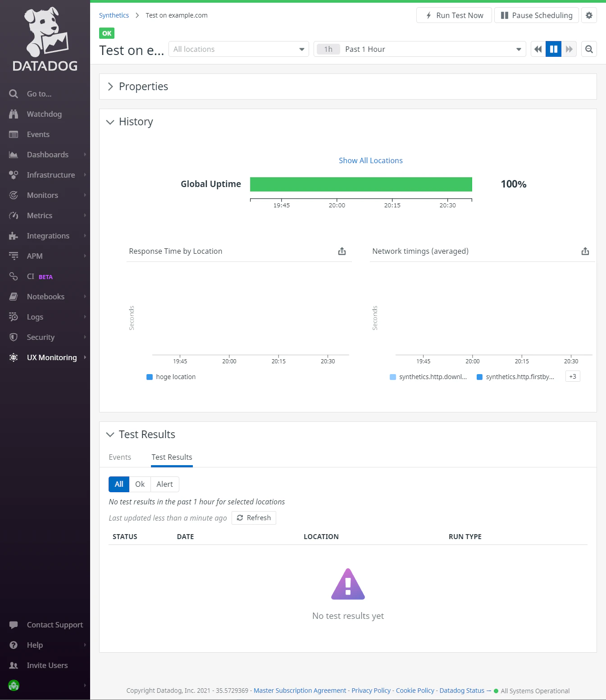Open Watchdog binoculars icon

[14, 114]
